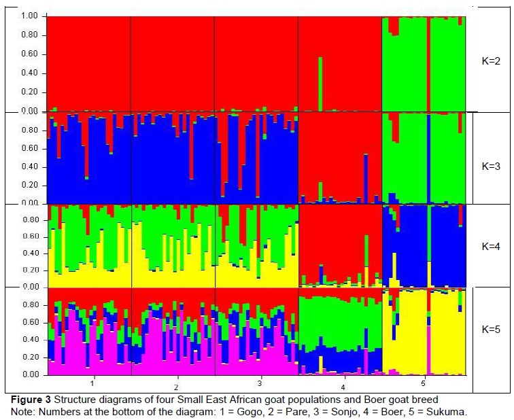This screenshot has height=420, width=514.
Task: Click the 1.00 y-axis label at top
Action: tap(29, 16)
